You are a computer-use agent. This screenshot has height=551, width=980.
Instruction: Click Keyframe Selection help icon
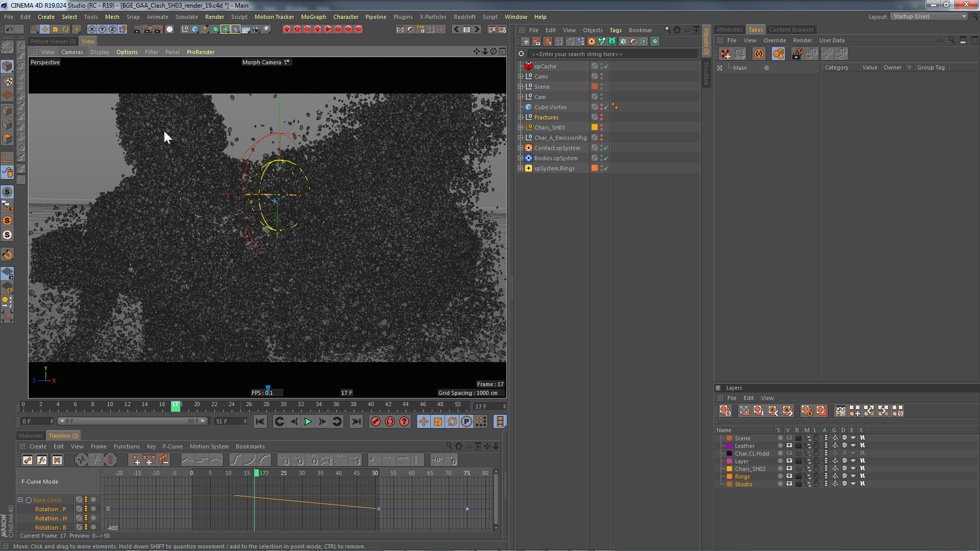pos(404,421)
